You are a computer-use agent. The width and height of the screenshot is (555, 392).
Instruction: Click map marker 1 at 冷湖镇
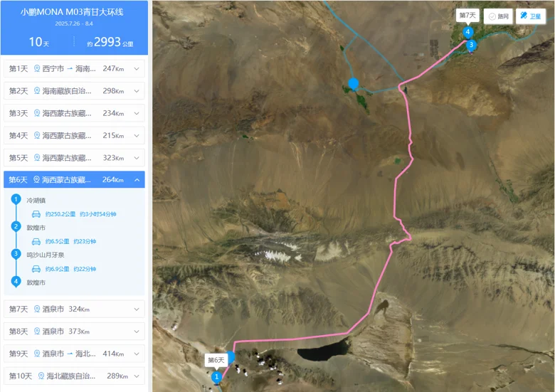[x=216, y=377]
